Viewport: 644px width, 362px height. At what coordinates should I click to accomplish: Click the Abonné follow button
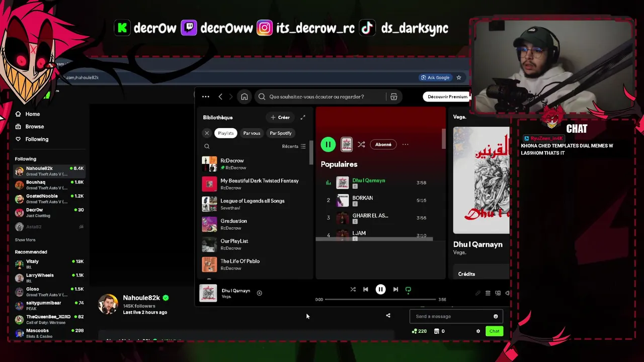click(383, 145)
